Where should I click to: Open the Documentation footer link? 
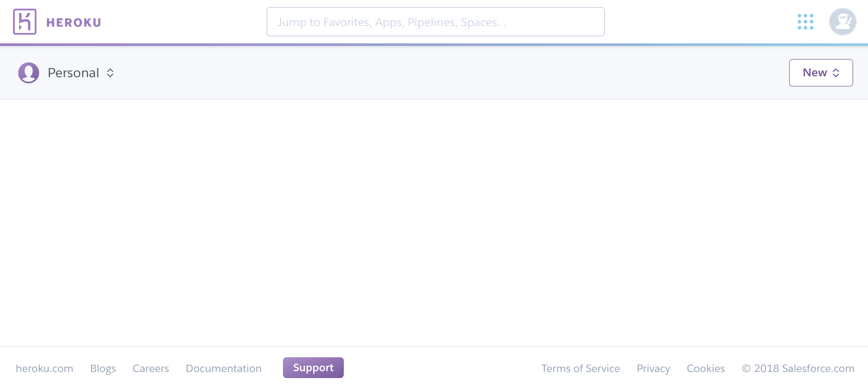click(x=224, y=369)
